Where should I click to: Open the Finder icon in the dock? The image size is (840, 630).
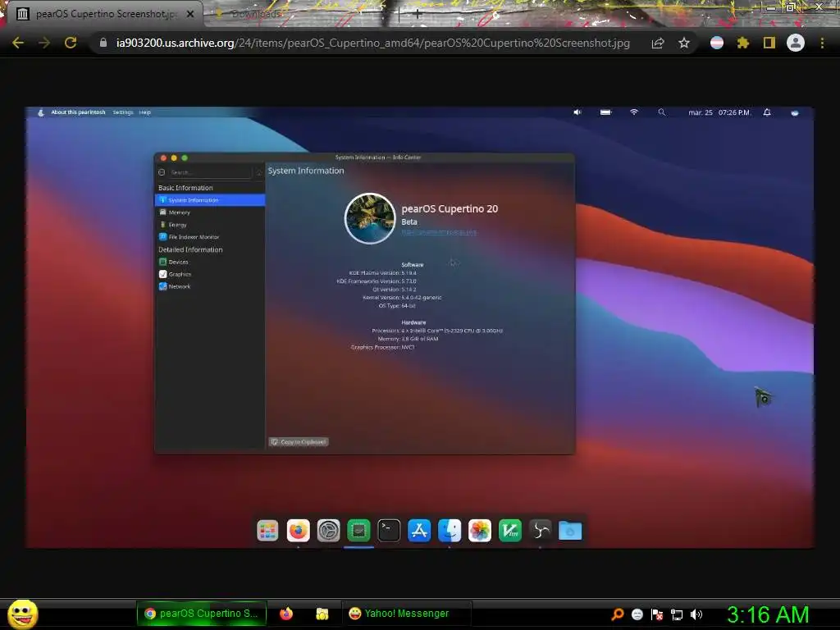(x=450, y=531)
